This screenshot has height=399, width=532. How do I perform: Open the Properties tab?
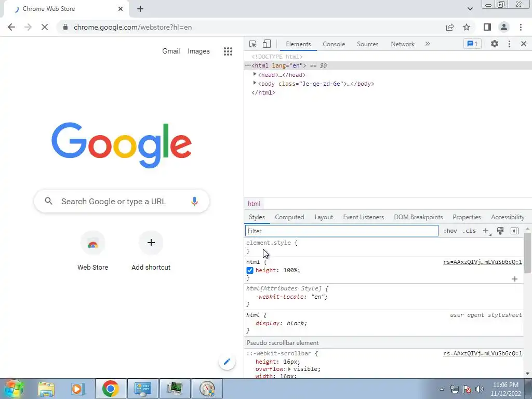pyautogui.click(x=467, y=217)
